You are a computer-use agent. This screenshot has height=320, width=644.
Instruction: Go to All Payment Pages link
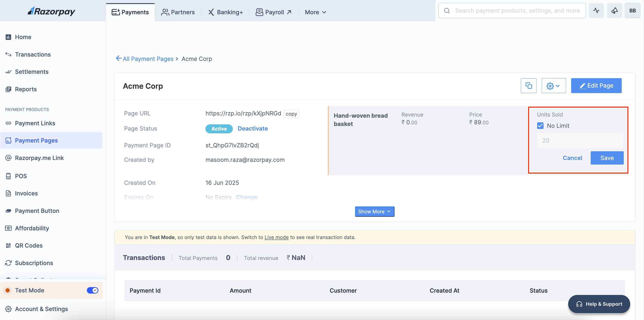148,59
